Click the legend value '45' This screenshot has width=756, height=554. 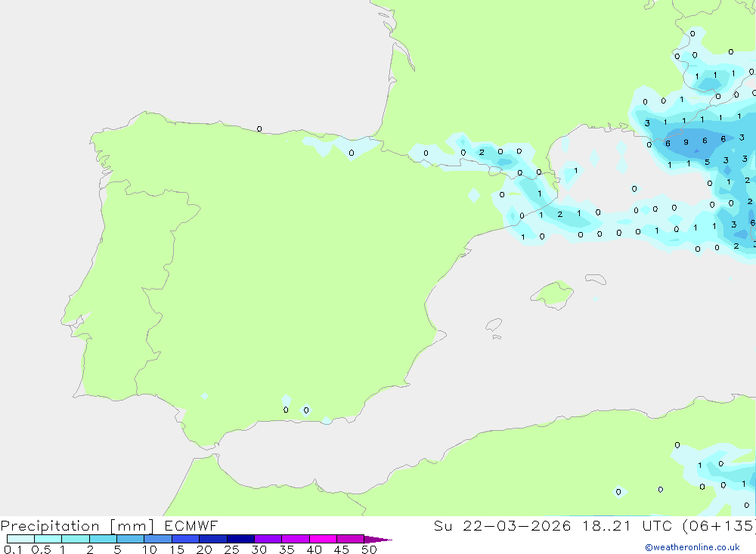tap(342, 549)
